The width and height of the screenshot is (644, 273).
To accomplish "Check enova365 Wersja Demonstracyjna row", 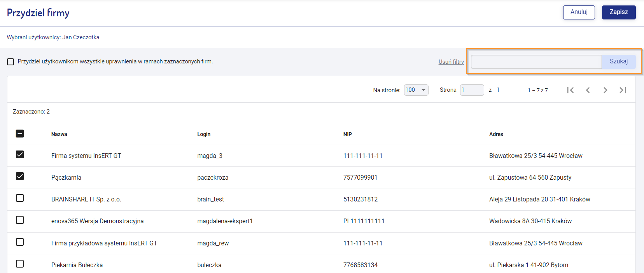I will click(x=20, y=220).
